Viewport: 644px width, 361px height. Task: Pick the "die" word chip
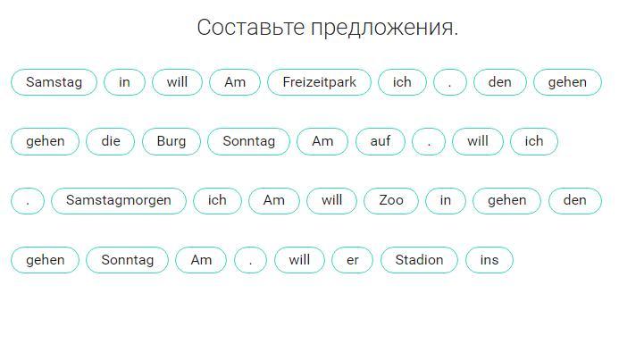pos(111,141)
